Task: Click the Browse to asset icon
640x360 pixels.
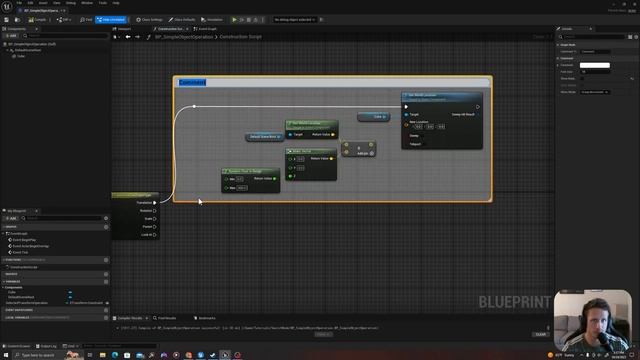Action: [x=17, y=20]
